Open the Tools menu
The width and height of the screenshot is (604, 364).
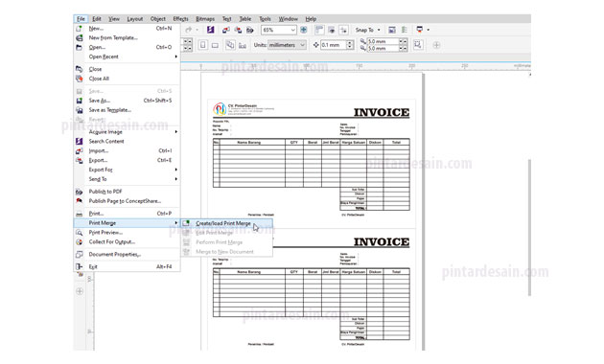pos(265,19)
